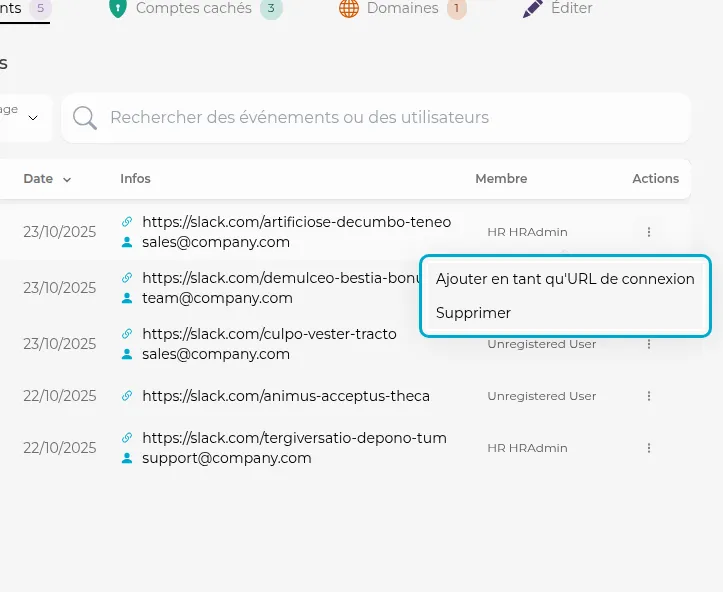Open the slack.com/artificiose-decumbo-teneo link
Image resolution: width=723 pixels, height=592 pixels.
(x=296, y=222)
